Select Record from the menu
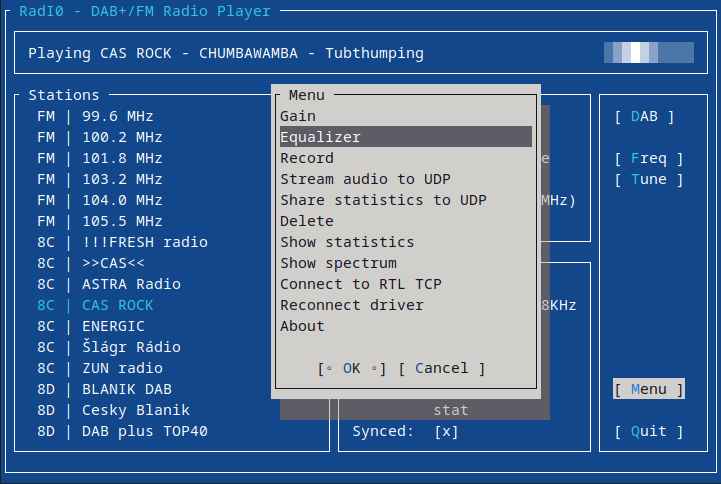This screenshot has height=484, width=721. pyautogui.click(x=406, y=158)
